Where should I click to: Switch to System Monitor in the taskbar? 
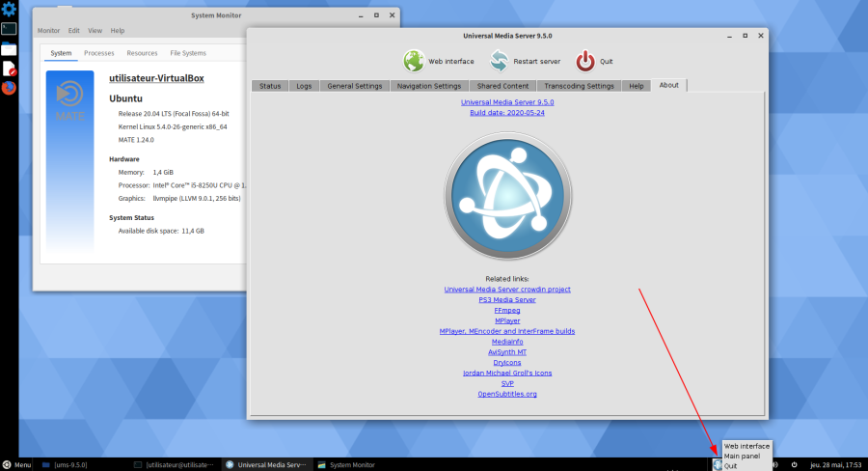347,464
